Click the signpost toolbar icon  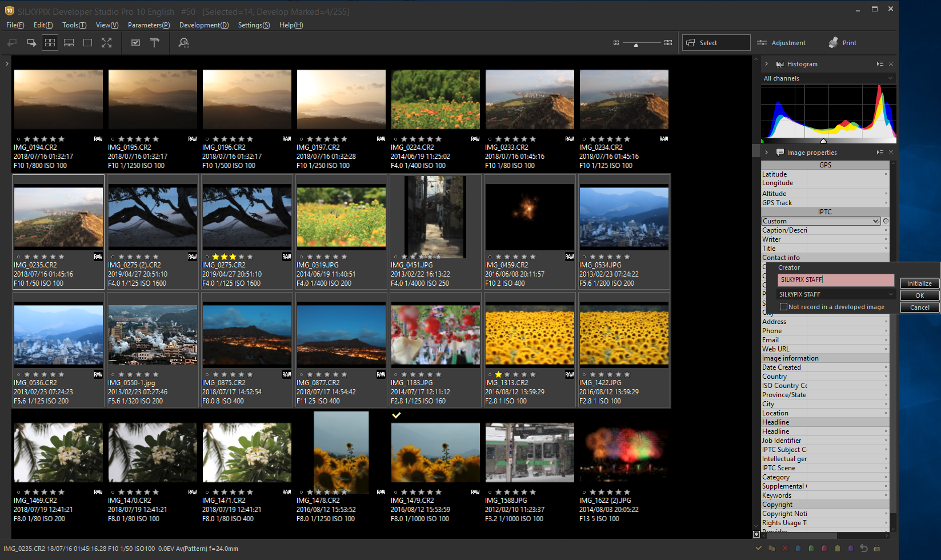click(154, 43)
